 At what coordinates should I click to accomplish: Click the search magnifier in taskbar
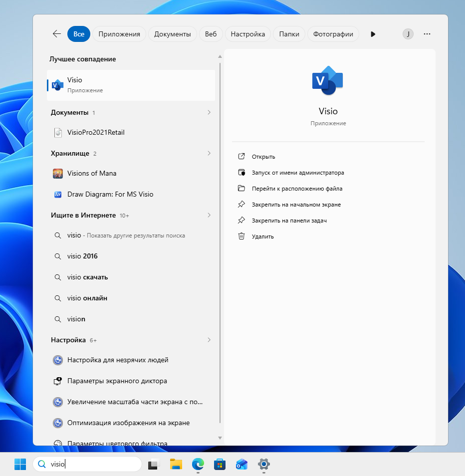pos(42,464)
